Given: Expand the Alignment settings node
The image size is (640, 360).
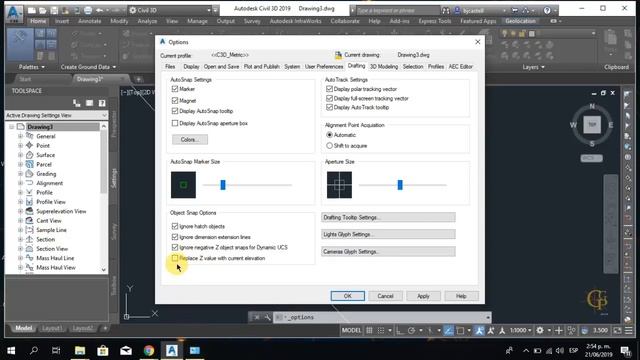Looking at the screenshot, I should pos(20,183).
